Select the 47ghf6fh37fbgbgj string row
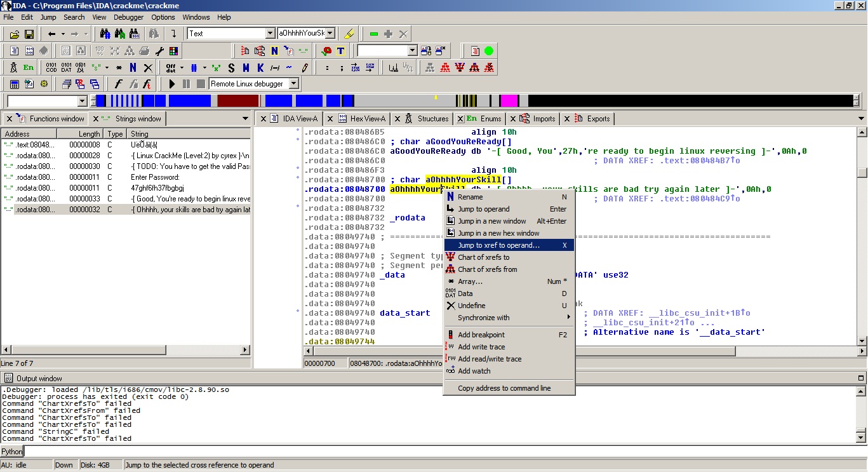Image resolution: width=868 pixels, height=472 pixels. [126, 188]
